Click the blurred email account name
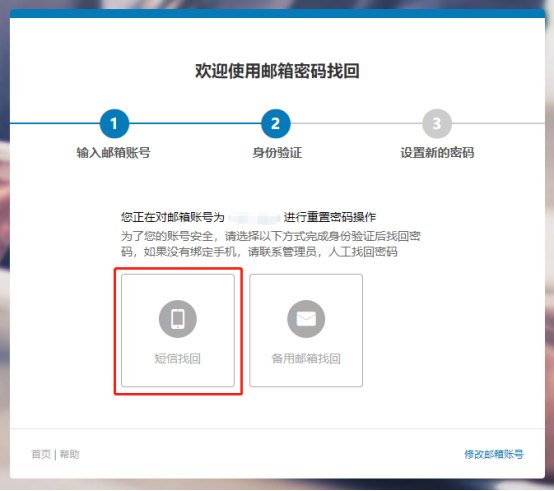 pyautogui.click(x=254, y=217)
